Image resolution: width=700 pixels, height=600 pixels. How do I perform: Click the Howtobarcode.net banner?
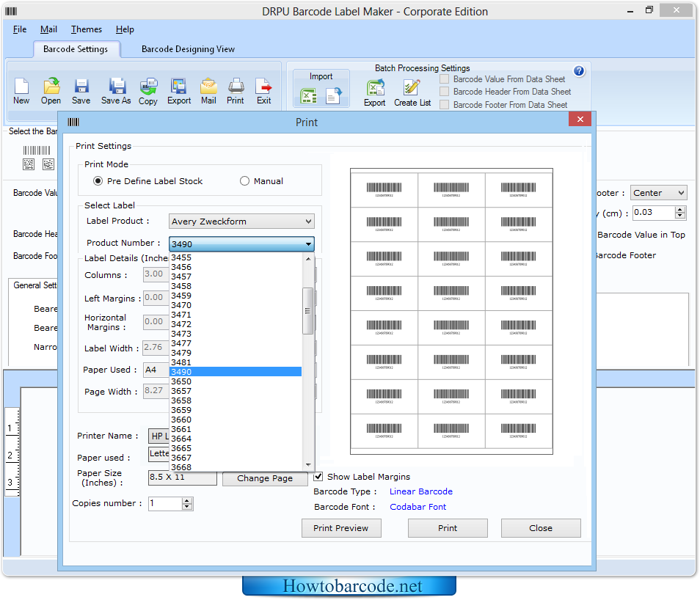349,586
